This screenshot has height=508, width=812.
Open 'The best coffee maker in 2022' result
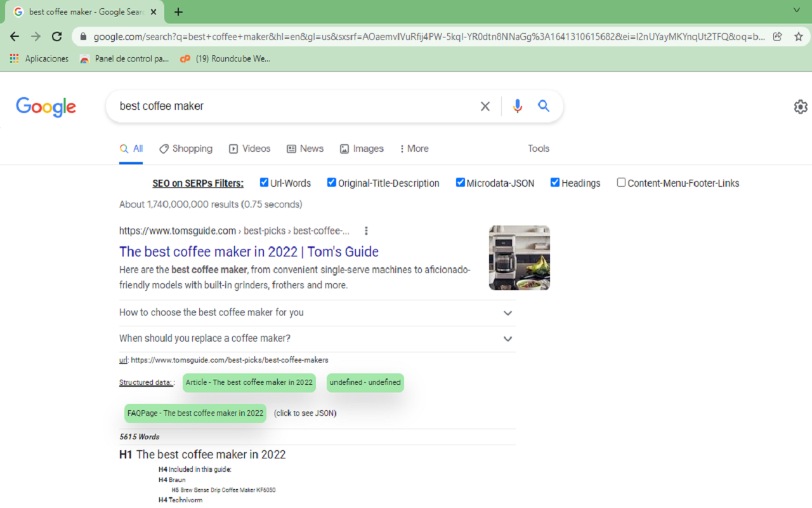pyautogui.click(x=249, y=251)
